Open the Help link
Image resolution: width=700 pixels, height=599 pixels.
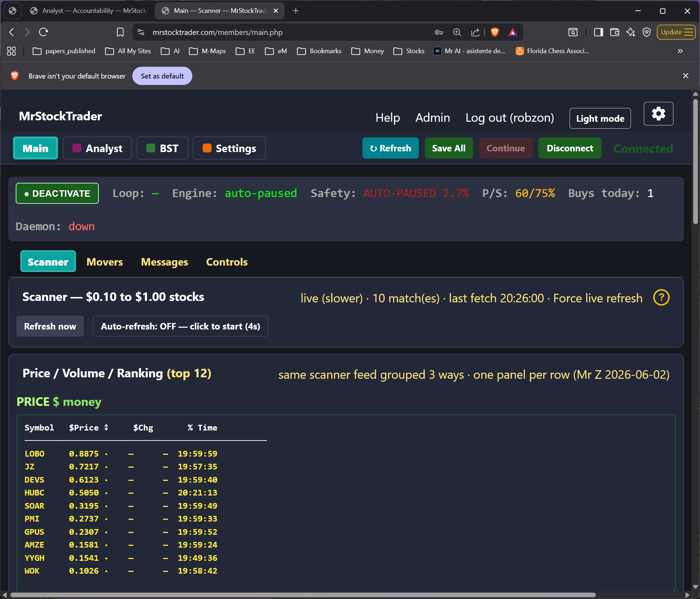(x=387, y=118)
